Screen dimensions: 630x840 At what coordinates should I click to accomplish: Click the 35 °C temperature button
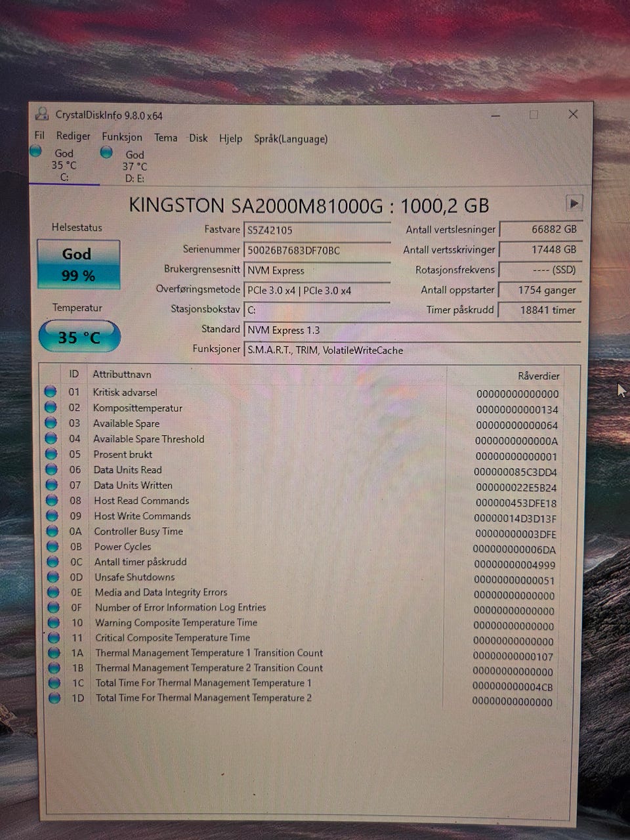pyautogui.click(x=79, y=337)
